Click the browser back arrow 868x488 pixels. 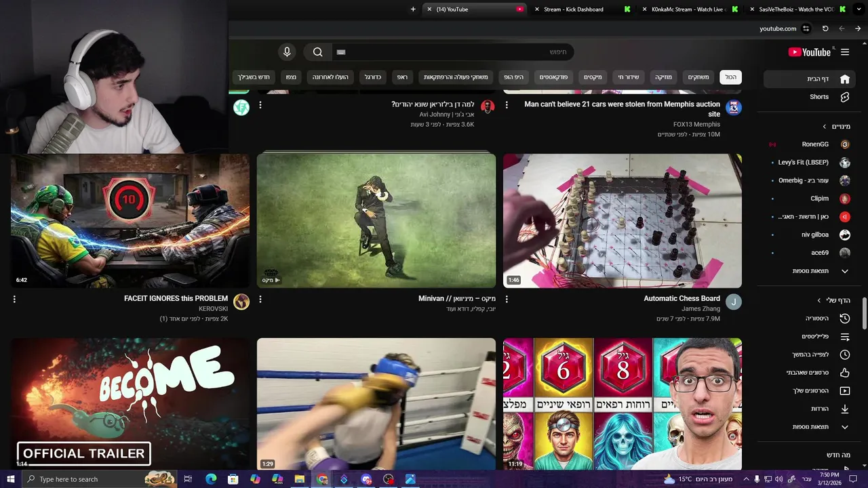pyautogui.click(x=842, y=28)
